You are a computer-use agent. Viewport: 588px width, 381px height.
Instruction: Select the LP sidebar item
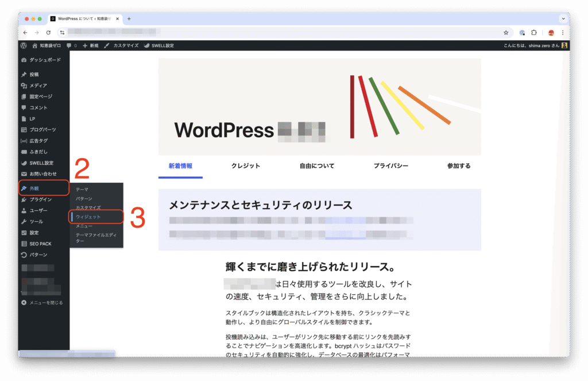[44, 118]
